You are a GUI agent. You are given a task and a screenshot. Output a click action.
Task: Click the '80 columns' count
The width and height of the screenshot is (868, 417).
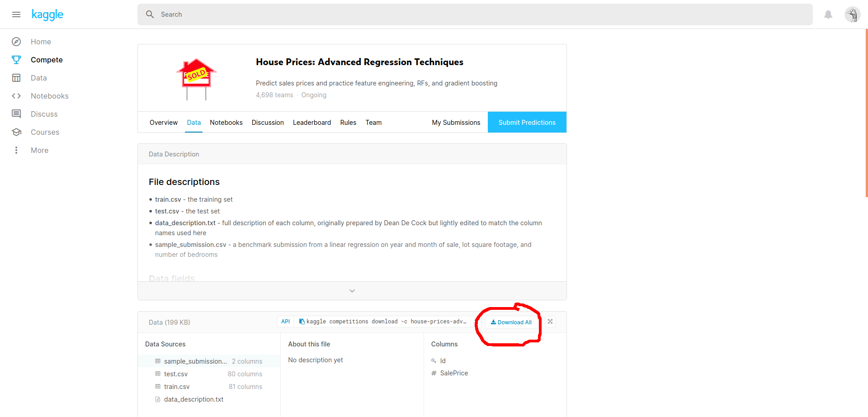[x=245, y=374]
